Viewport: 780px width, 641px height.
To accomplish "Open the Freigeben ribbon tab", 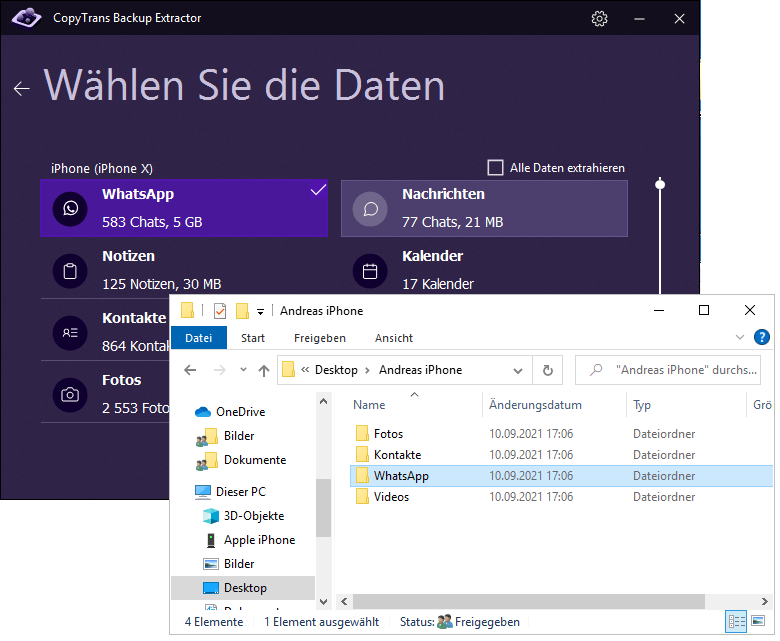I will [x=320, y=338].
